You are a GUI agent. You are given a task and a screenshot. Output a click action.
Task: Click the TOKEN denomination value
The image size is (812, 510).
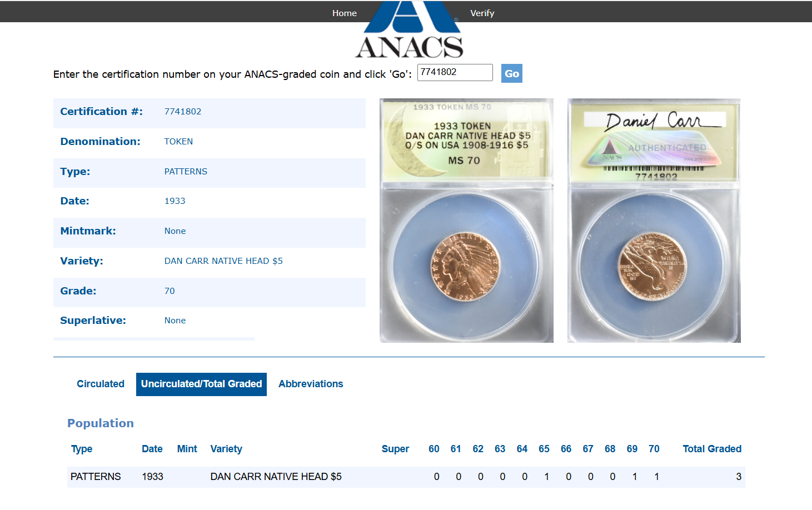[178, 142]
